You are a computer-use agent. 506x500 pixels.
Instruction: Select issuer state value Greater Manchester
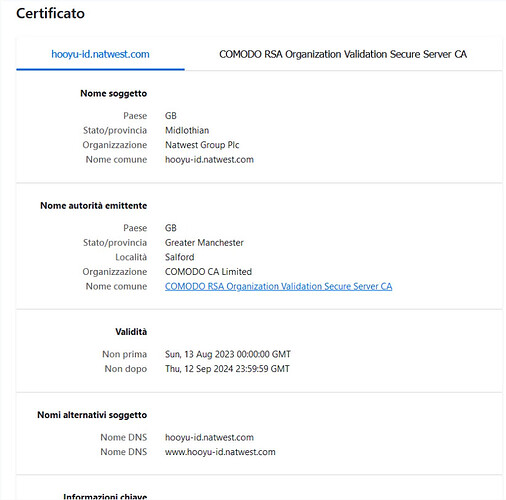204,243
